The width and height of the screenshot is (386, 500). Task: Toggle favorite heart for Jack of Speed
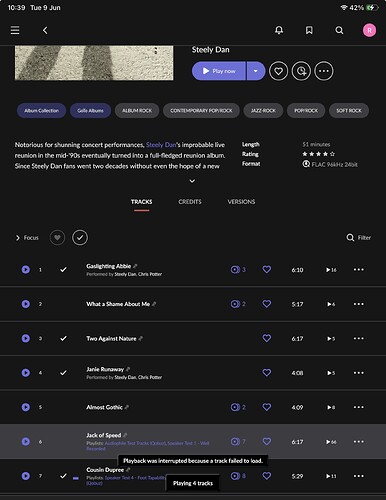[267, 441]
